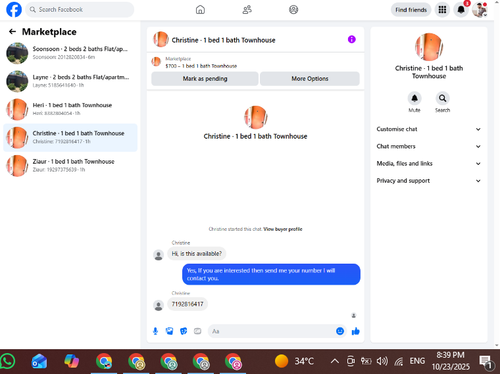
Task: Click Search in conversation icon
Action: [442, 99]
